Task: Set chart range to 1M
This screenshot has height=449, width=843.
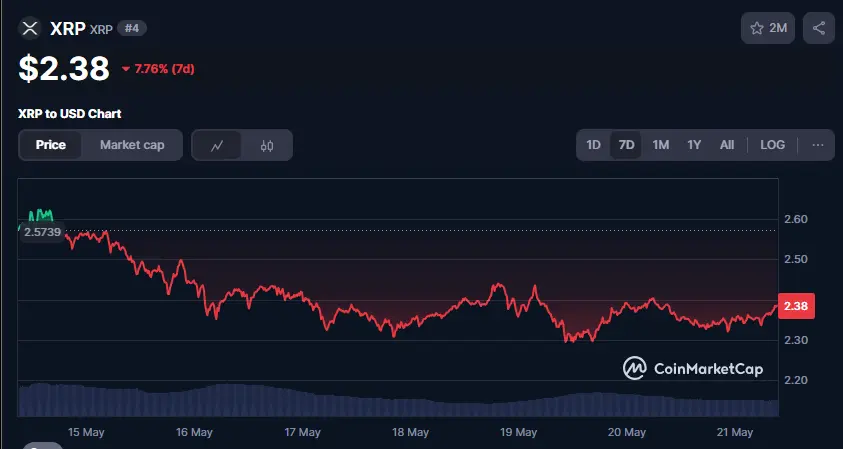Action: click(x=661, y=145)
